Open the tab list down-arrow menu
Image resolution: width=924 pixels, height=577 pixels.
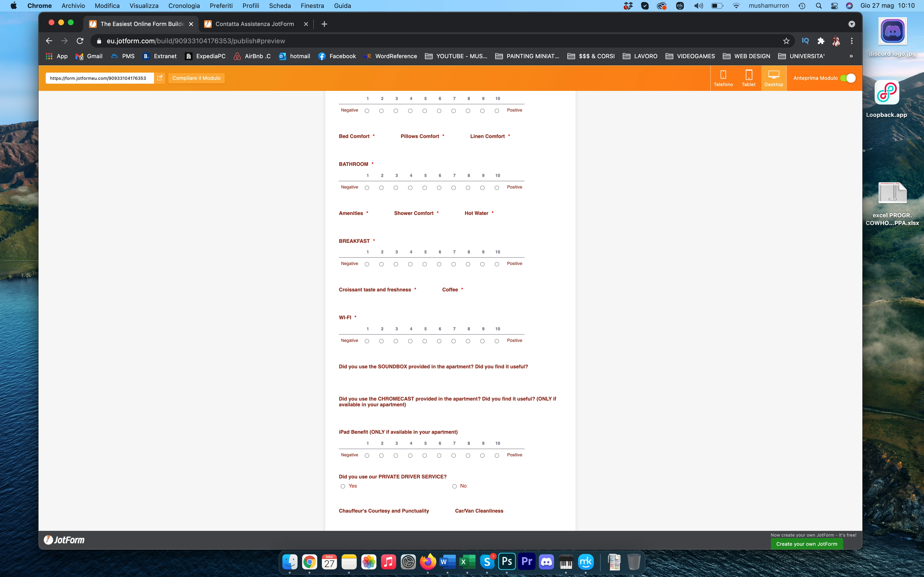(852, 24)
